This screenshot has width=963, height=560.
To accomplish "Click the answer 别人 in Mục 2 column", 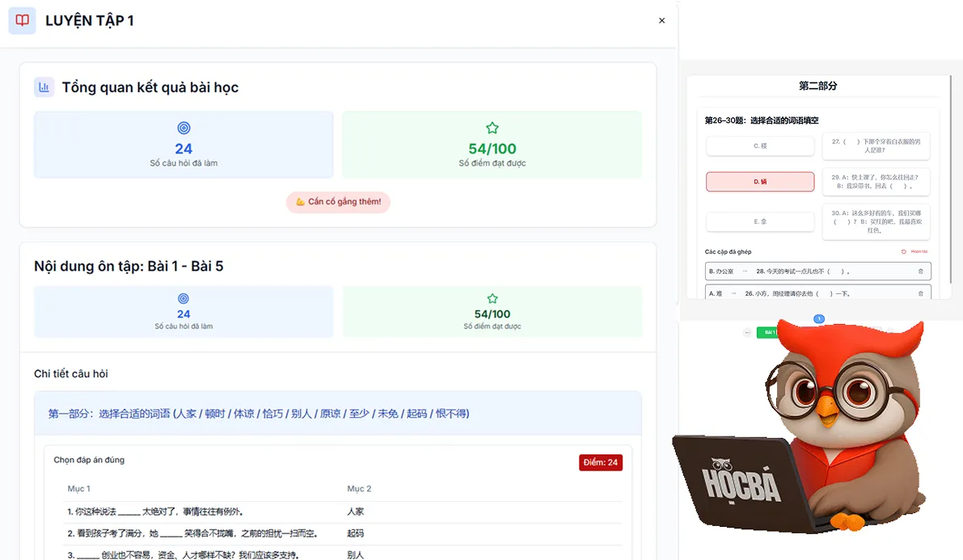I will pos(355,555).
